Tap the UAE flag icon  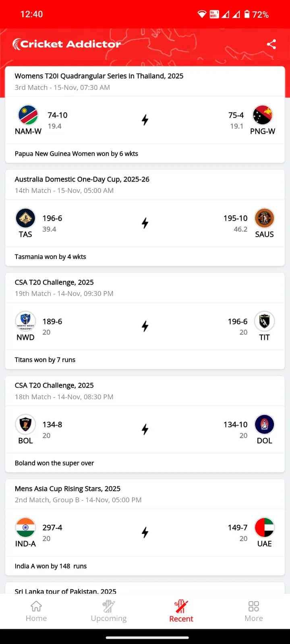(264, 527)
